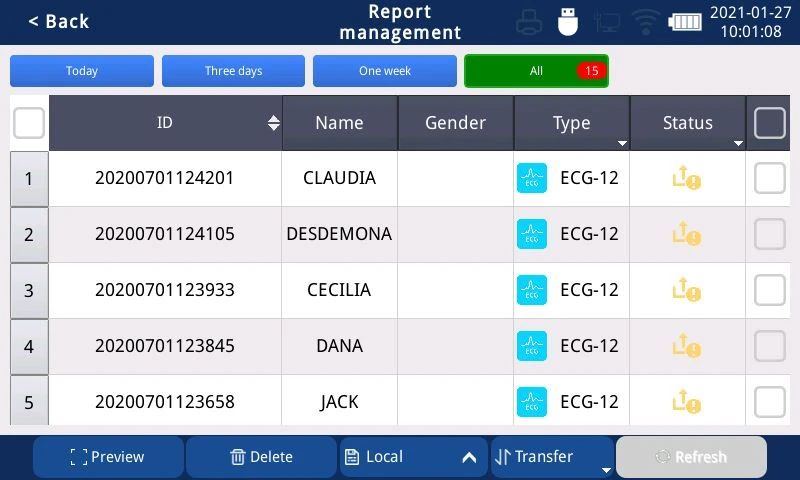Select row number 5 button

tap(29, 401)
